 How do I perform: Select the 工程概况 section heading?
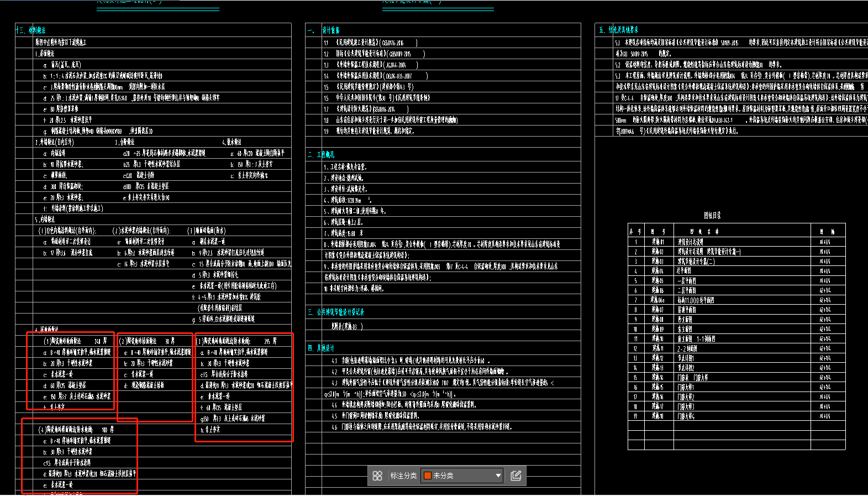point(325,155)
